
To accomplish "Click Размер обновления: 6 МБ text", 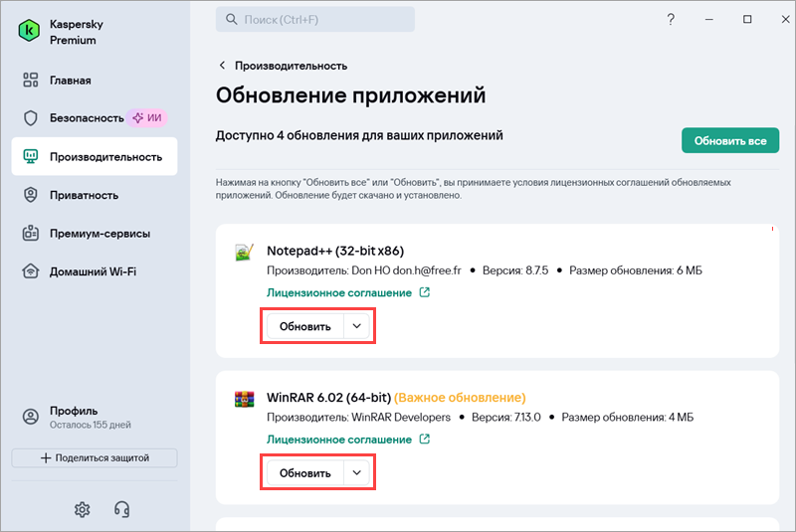I will (636, 270).
